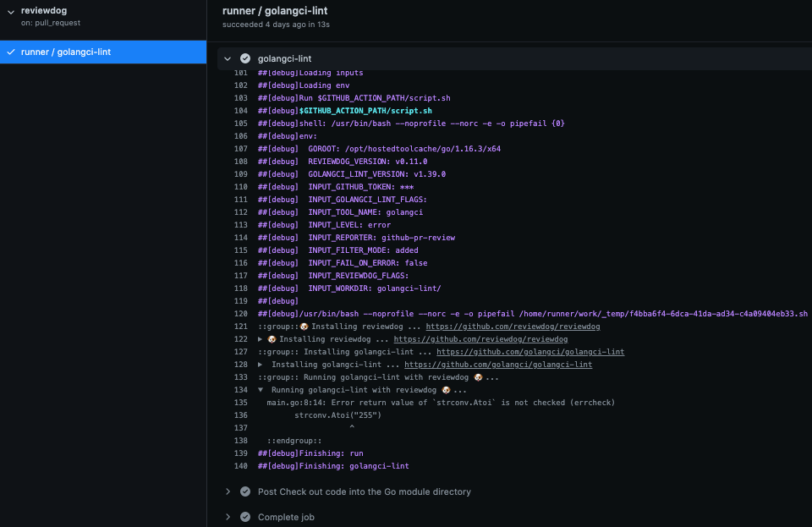The height and width of the screenshot is (527, 812).
Task: Click the "on: pull_request" label
Action: pos(51,23)
